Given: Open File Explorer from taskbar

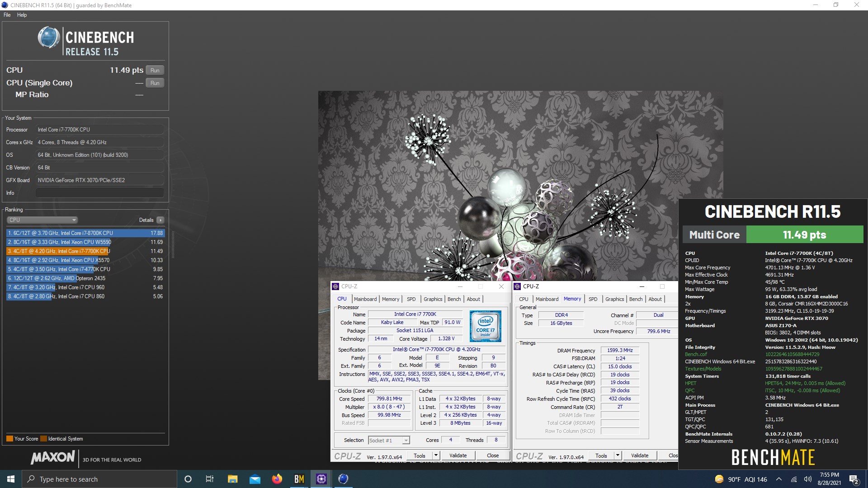Looking at the screenshot, I should click(x=232, y=479).
